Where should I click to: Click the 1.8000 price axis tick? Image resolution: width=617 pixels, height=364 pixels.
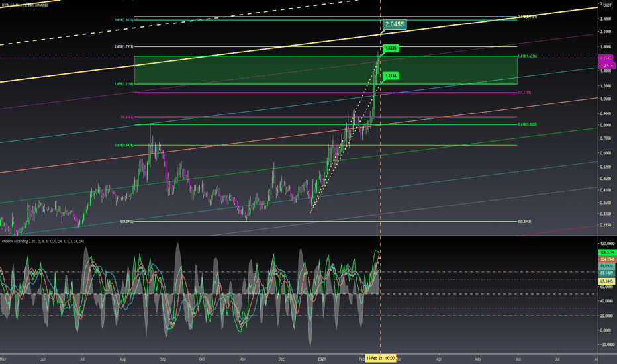[x=606, y=46]
